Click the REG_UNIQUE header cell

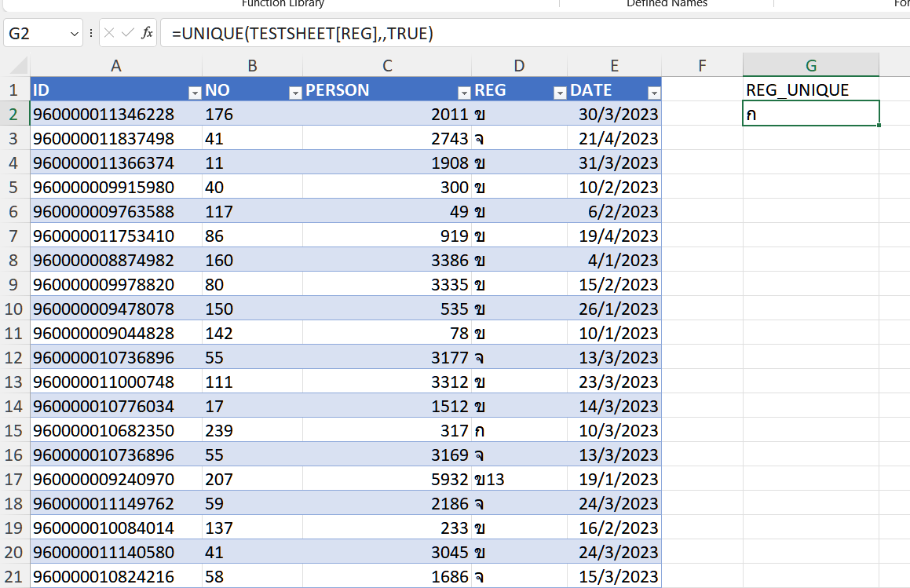tap(811, 90)
